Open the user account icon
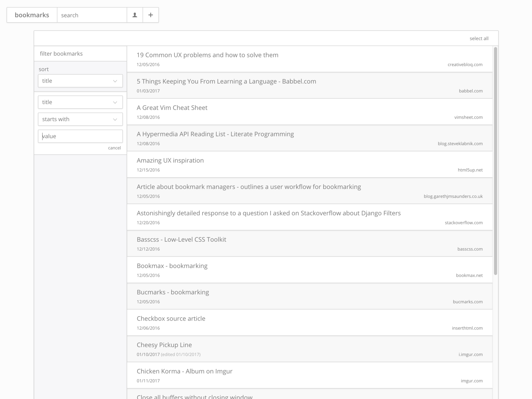532x399 pixels. pos(134,15)
